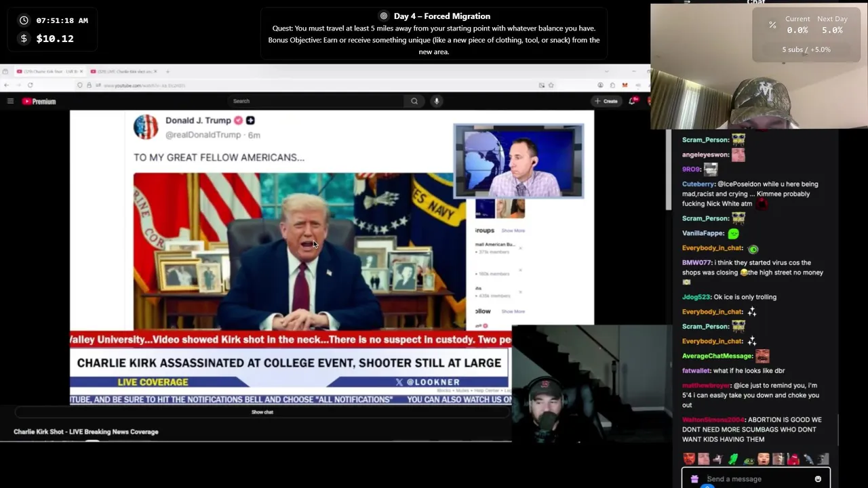Click the browser address bar URL

pyautogui.click(x=145, y=85)
